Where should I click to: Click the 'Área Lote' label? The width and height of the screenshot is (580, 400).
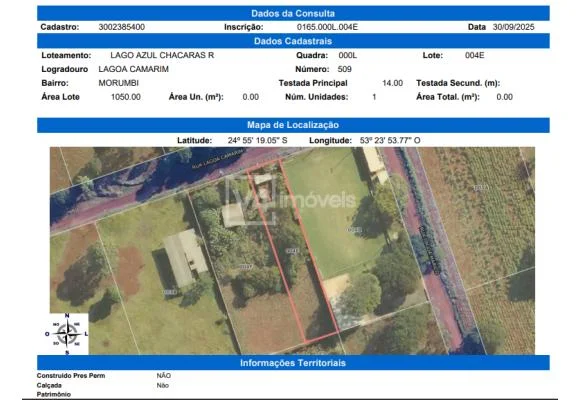tap(60, 97)
